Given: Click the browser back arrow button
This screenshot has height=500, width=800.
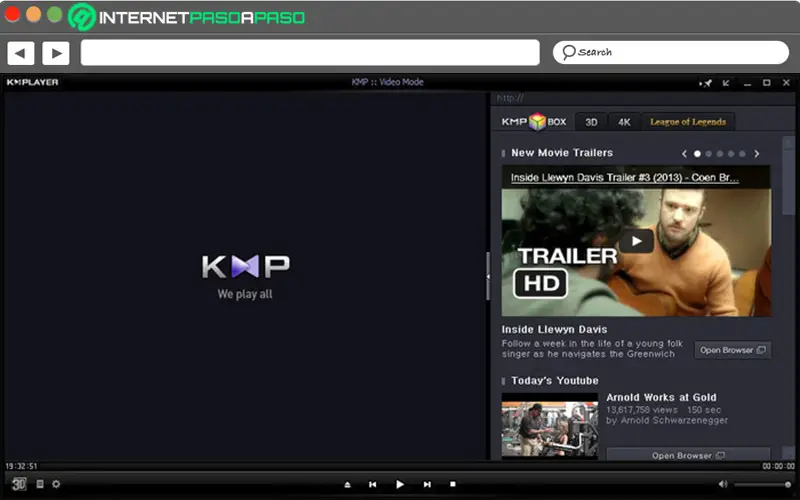Looking at the screenshot, I should coord(20,53).
